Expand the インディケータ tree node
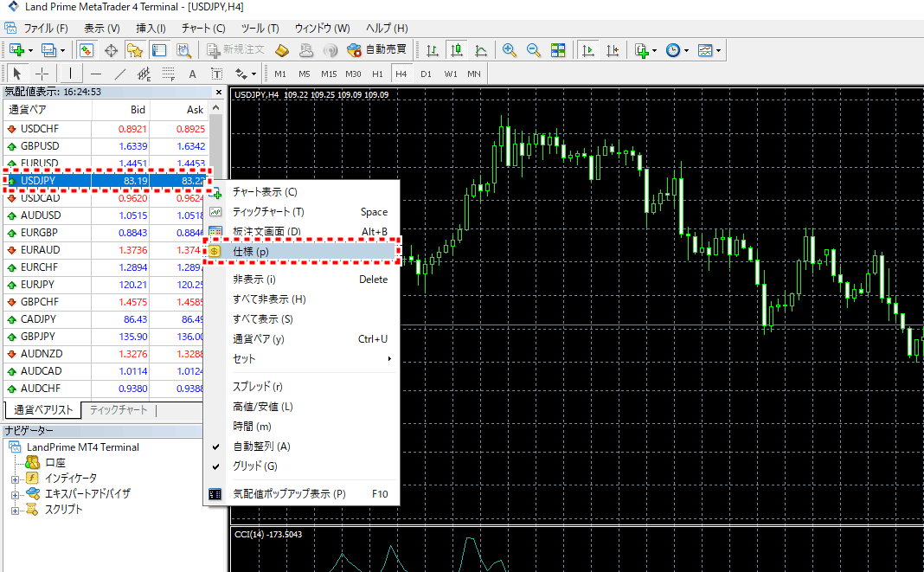The height and width of the screenshot is (572, 924). 15,479
